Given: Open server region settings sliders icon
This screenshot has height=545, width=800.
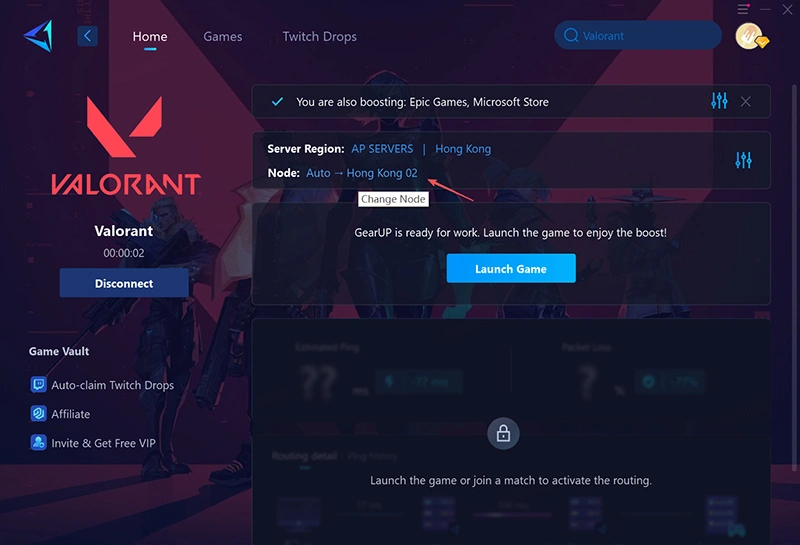Looking at the screenshot, I should [x=743, y=160].
